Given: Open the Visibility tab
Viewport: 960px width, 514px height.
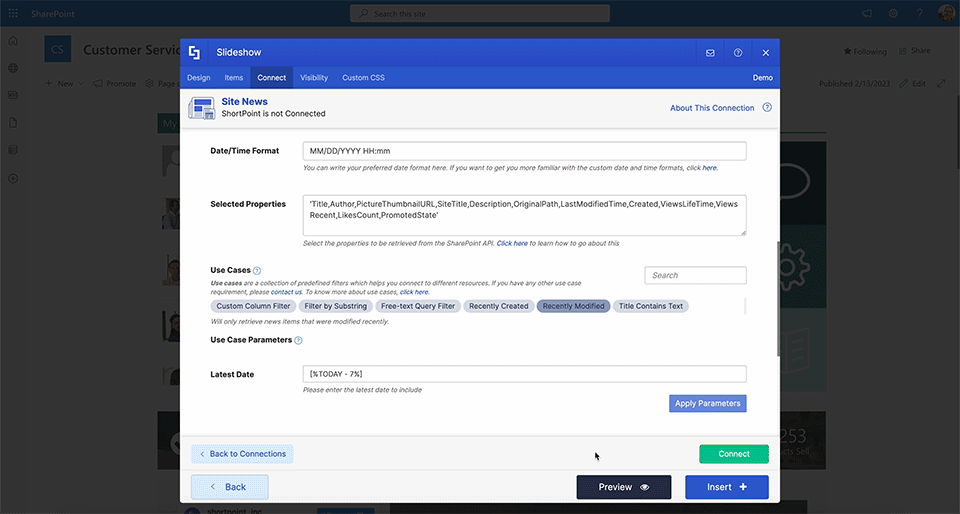Looking at the screenshot, I should click(314, 78).
